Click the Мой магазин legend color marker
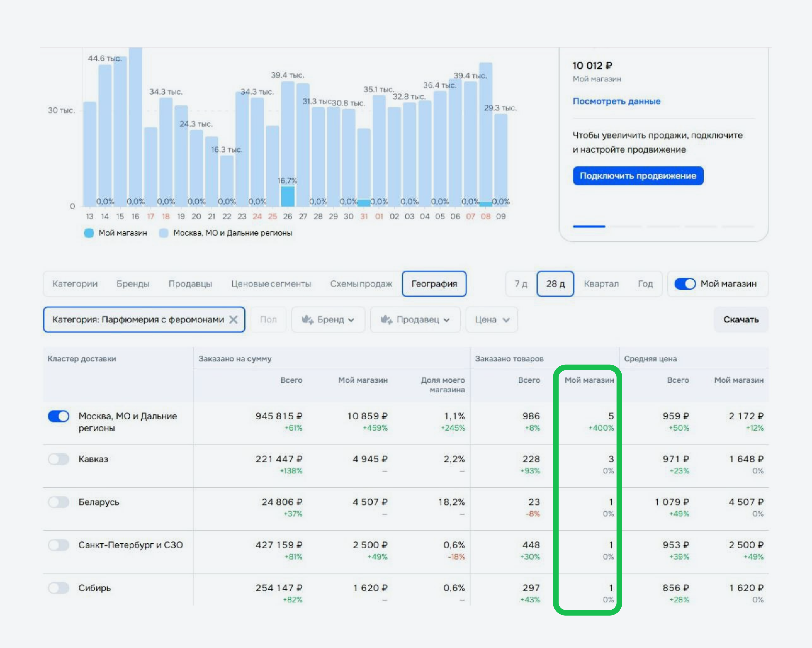 [89, 233]
